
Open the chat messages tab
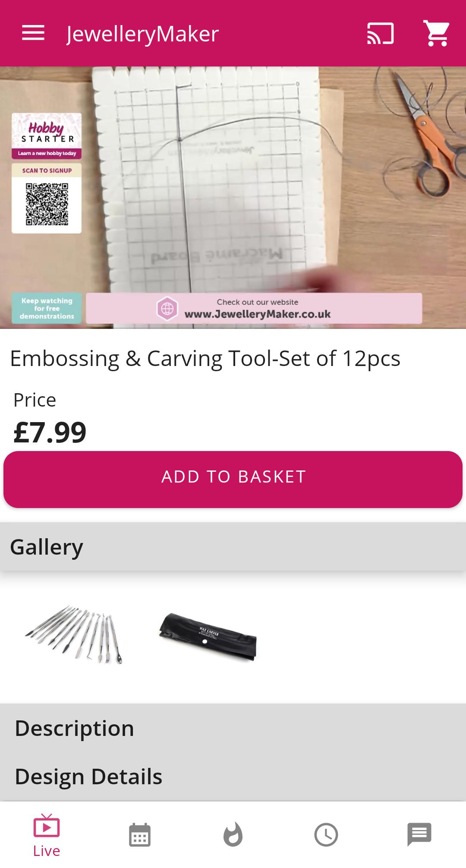tap(419, 834)
